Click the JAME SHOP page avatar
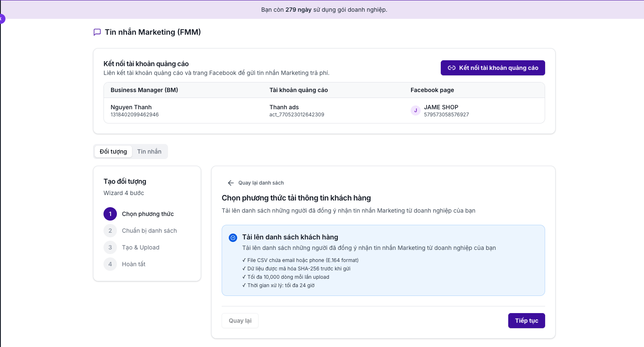This screenshot has width=644, height=347. 415,111
